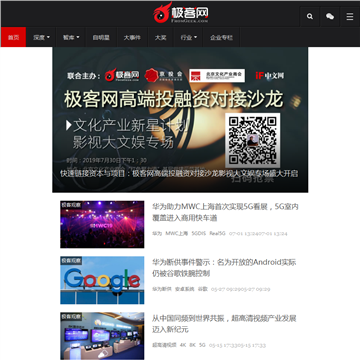Expand the 深度 dropdown menu
The width and height of the screenshot is (360, 360).
pos(41,37)
